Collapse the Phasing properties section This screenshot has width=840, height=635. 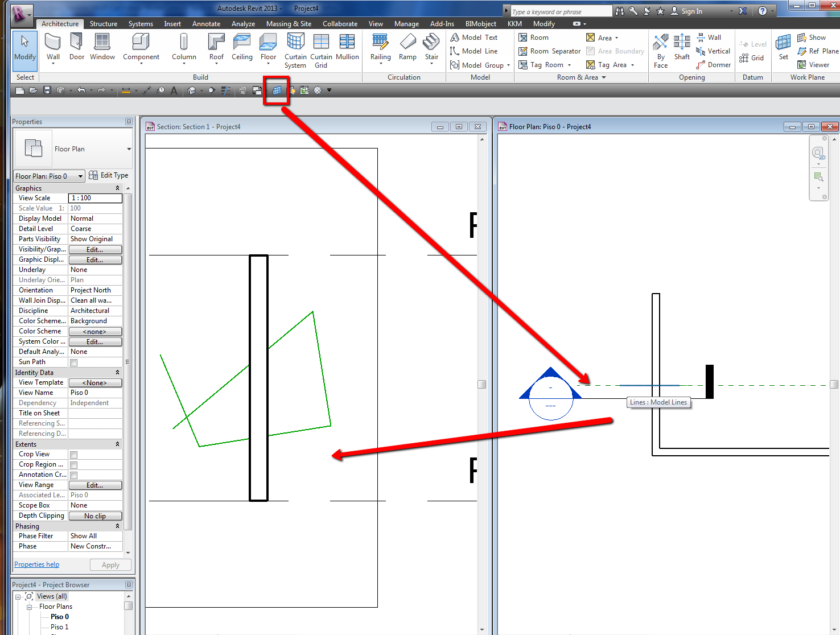[118, 526]
